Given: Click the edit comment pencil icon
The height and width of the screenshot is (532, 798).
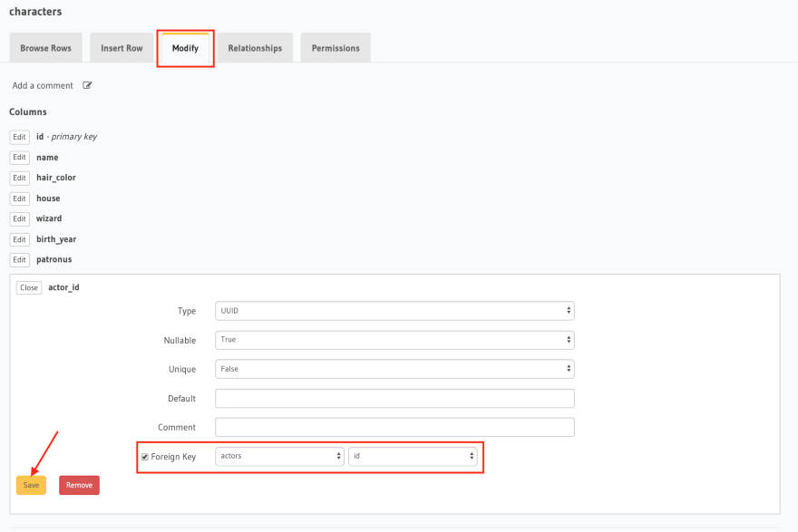Looking at the screenshot, I should [87, 85].
